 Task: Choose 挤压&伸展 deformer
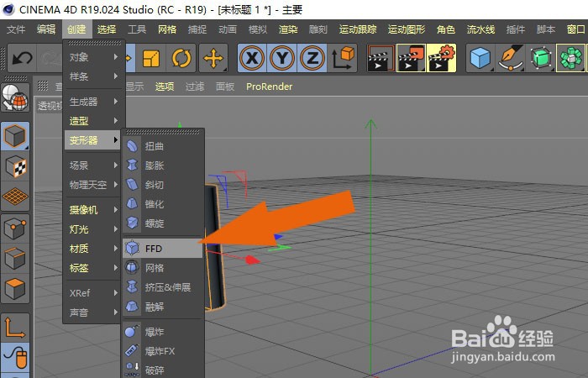coord(163,287)
